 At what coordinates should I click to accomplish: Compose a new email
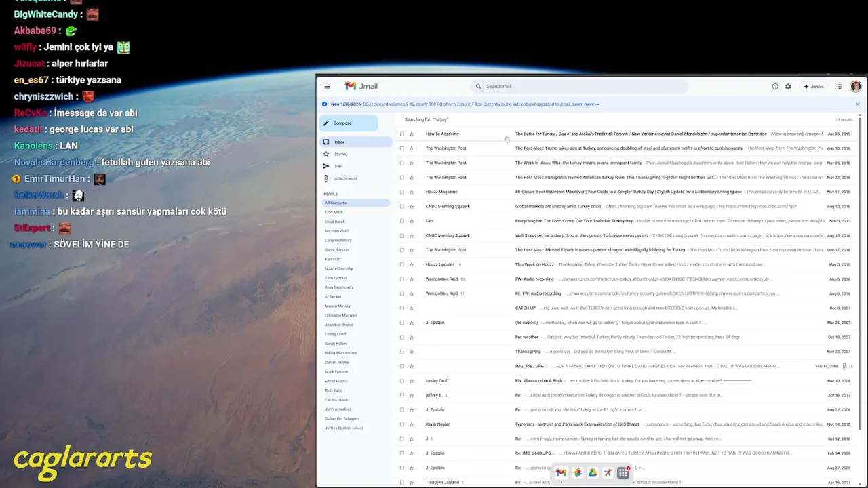pos(349,123)
